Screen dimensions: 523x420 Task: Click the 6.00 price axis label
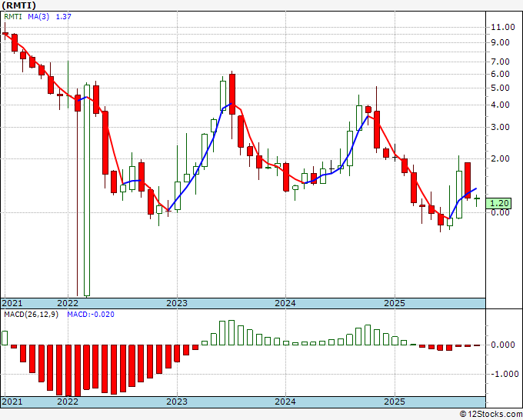click(x=501, y=74)
